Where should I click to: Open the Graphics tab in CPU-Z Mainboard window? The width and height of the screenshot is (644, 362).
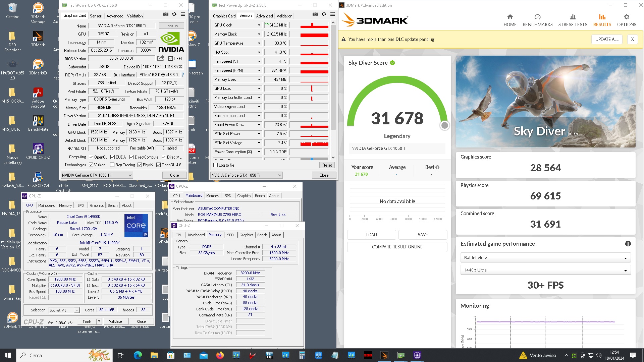point(244,196)
